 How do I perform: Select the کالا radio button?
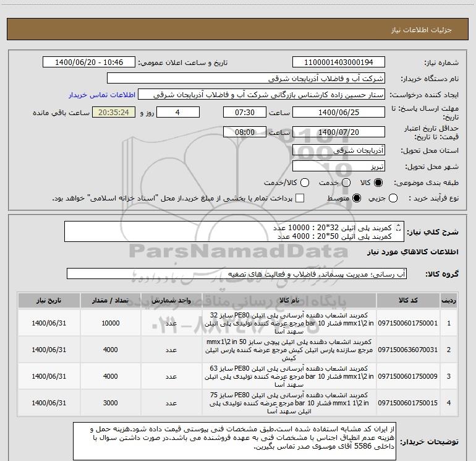point(378,183)
